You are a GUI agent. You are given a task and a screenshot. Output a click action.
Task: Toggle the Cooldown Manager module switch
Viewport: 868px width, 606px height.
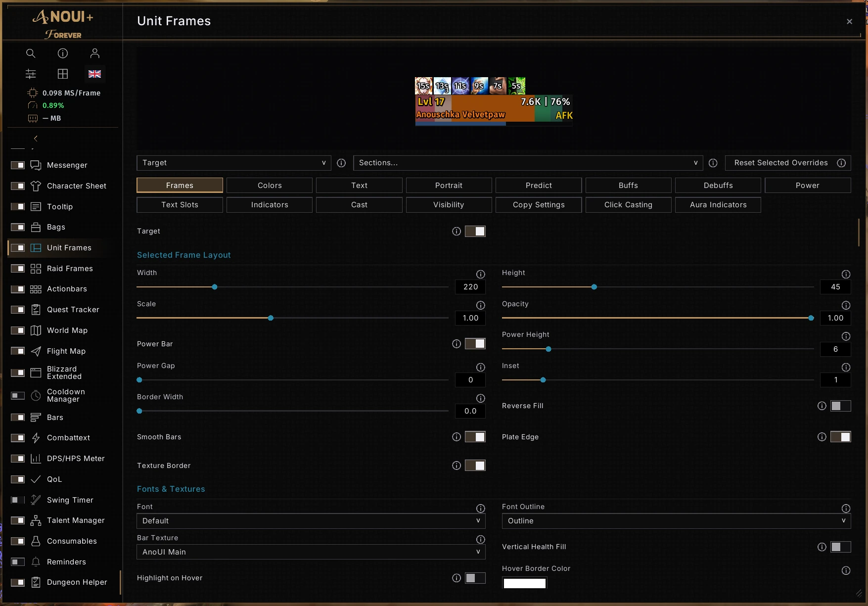click(x=18, y=395)
